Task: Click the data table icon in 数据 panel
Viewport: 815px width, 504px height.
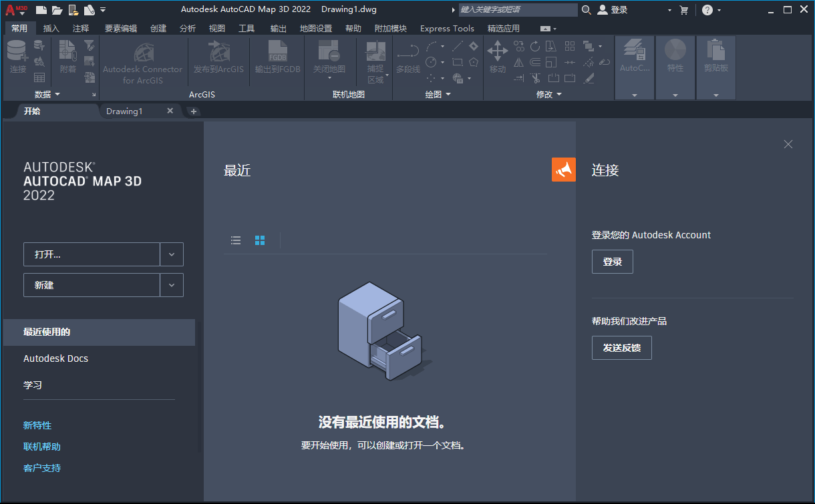Action: 39,78
